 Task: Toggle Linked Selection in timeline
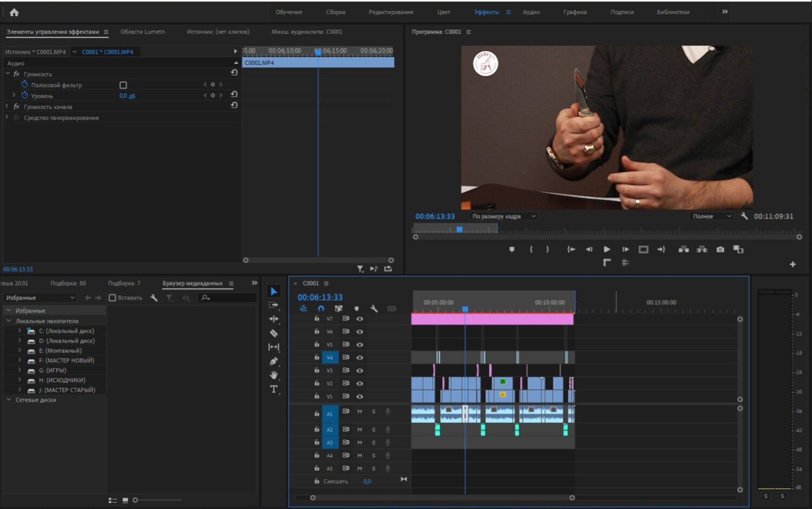pyautogui.click(x=338, y=308)
